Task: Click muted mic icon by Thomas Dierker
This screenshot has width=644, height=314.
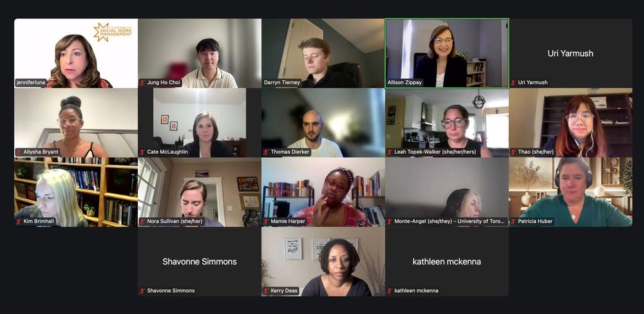Action: point(266,152)
